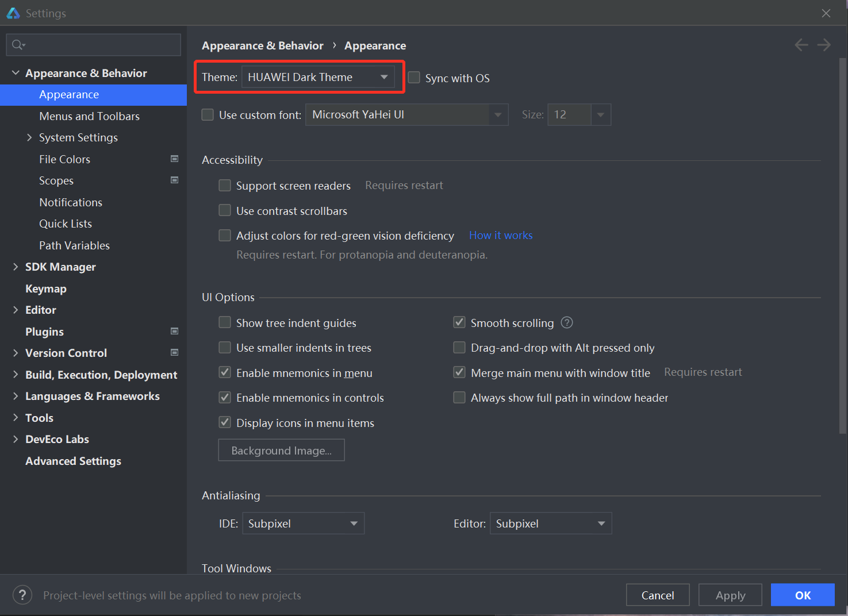This screenshot has width=848, height=616.
Task: Open the Theme dropdown
Action: pos(318,77)
